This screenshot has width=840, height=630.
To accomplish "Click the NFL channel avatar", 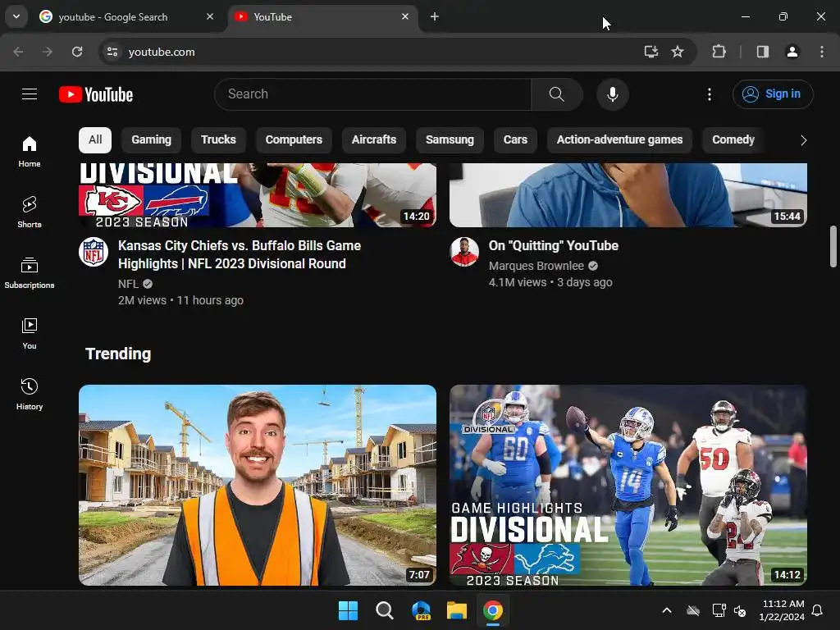I will click(94, 252).
